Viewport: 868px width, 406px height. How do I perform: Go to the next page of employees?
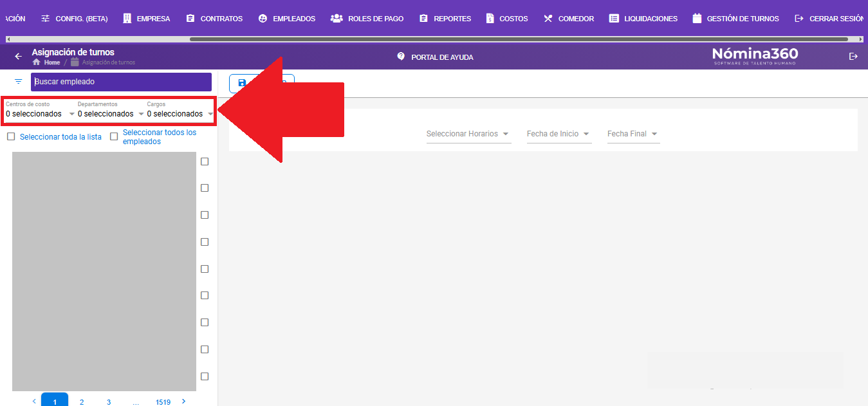coord(183,401)
